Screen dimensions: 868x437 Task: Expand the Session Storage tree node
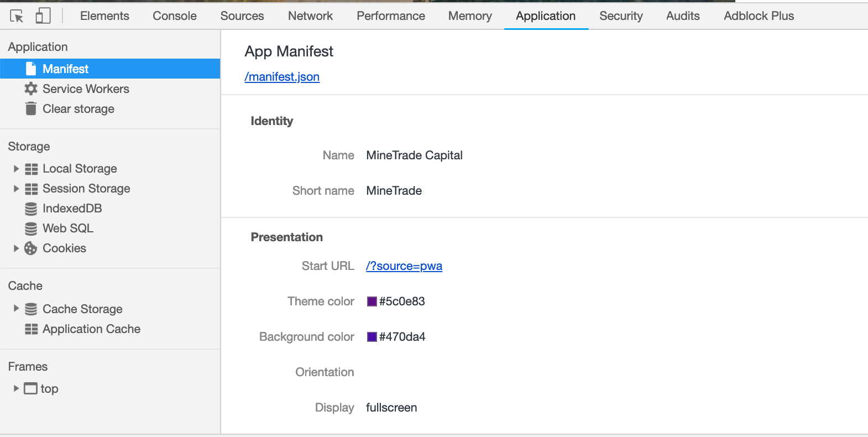pos(16,189)
